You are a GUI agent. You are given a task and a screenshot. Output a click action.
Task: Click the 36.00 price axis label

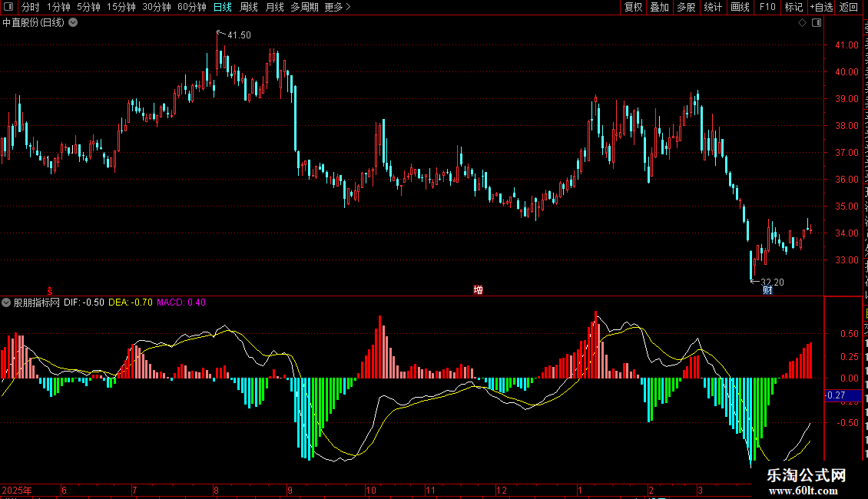[x=846, y=180]
